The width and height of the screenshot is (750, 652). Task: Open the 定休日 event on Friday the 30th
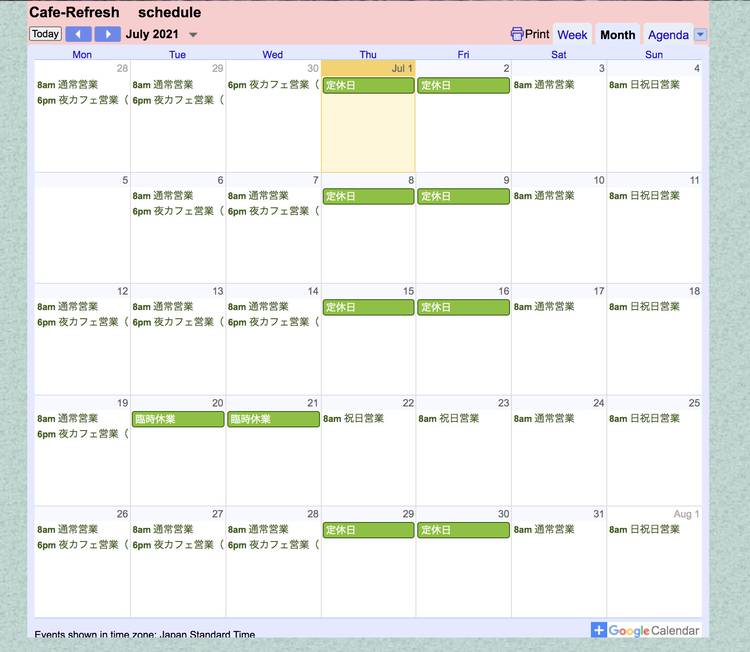(x=463, y=530)
